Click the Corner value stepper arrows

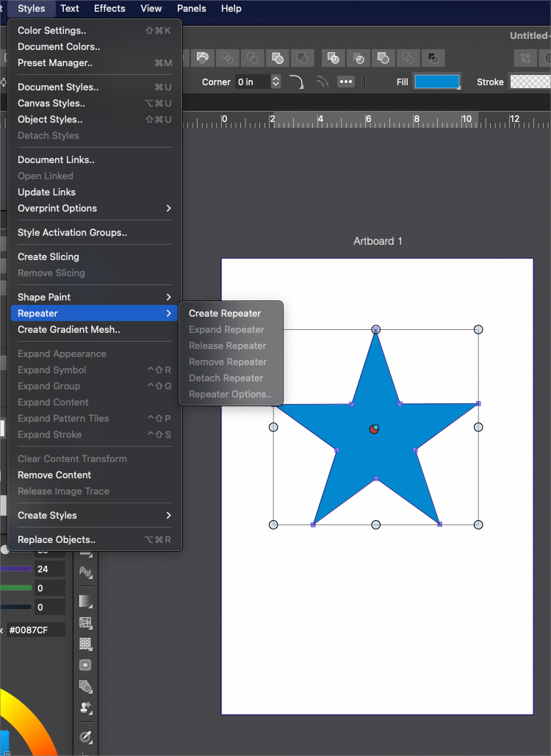(276, 82)
